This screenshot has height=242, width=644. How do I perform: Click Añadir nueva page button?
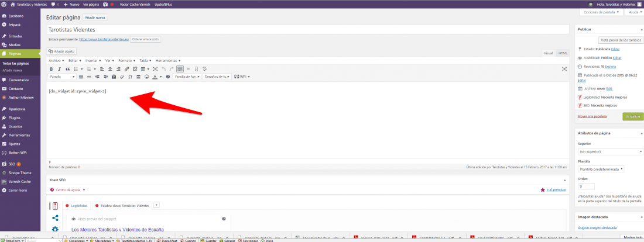click(95, 18)
